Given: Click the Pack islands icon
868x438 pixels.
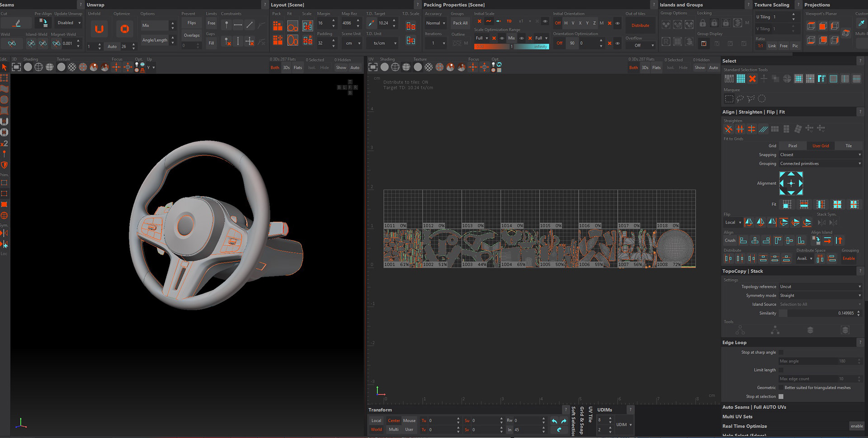Looking at the screenshot, I should coord(278,26).
